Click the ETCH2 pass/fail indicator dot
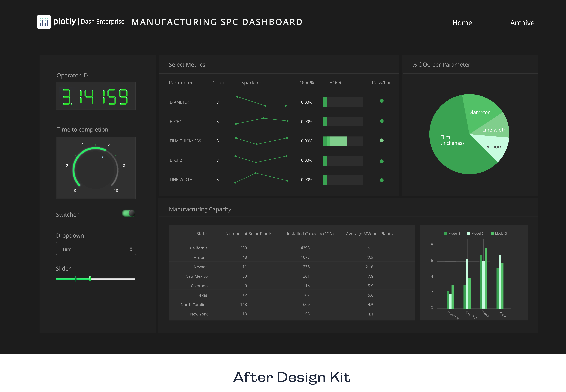Viewport: 566px width, 392px height. click(382, 161)
